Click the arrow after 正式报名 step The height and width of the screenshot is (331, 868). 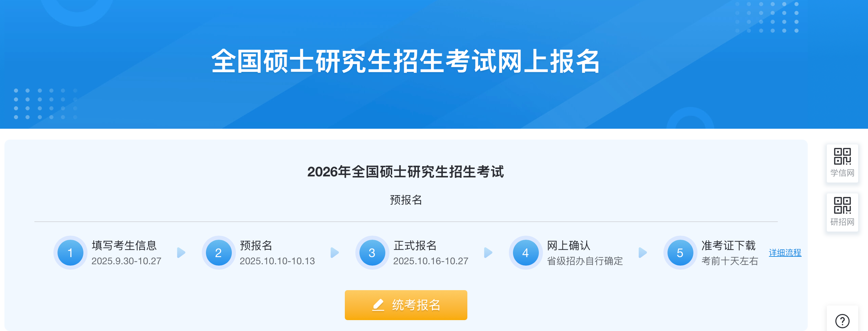click(488, 253)
